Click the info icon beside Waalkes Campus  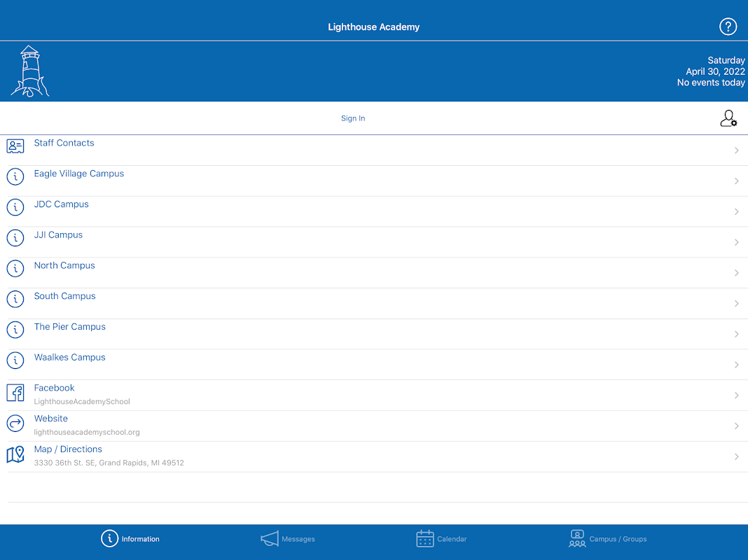point(15,360)
